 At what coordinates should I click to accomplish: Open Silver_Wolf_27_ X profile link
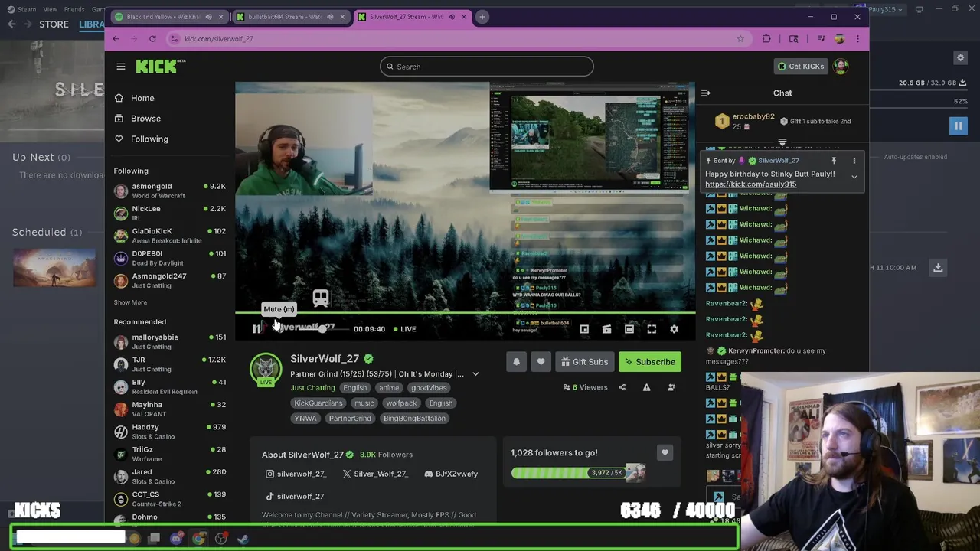coord(375,474)
